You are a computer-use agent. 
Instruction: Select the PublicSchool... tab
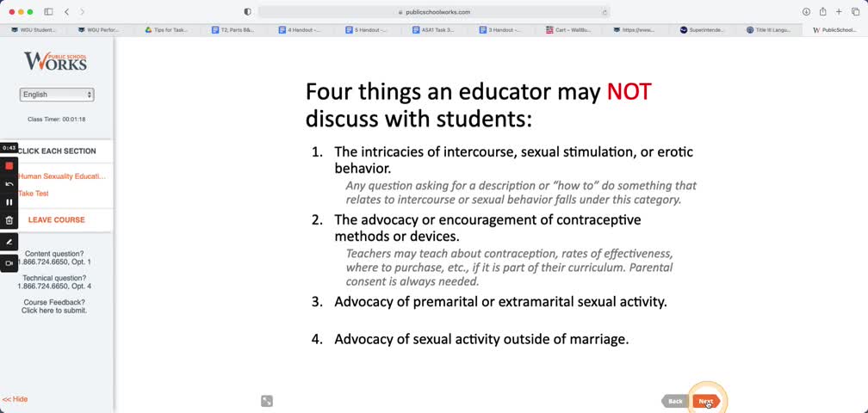coord(835,30)
